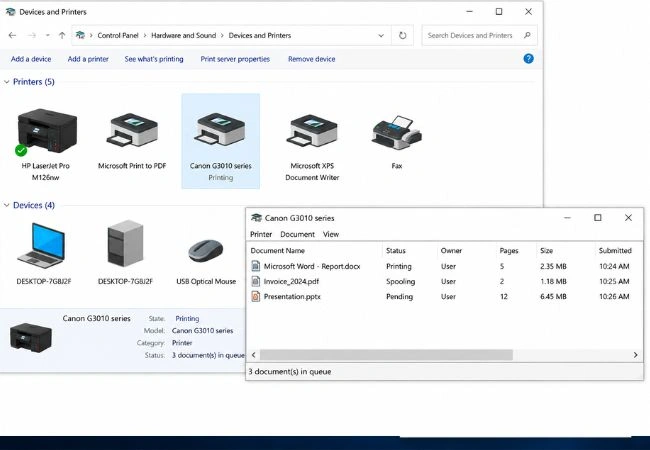The width and height of the screenshot is (650, 450).
Task: Open the Document menu in queue window
Action: [x=297, y=234]
